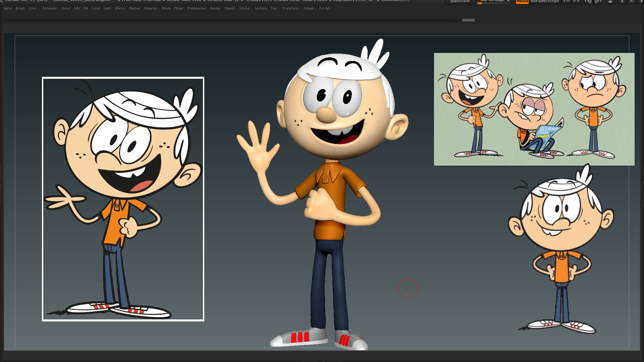Click the three-pose character reference sheet

pyautogui.click(x=534, y=109)
